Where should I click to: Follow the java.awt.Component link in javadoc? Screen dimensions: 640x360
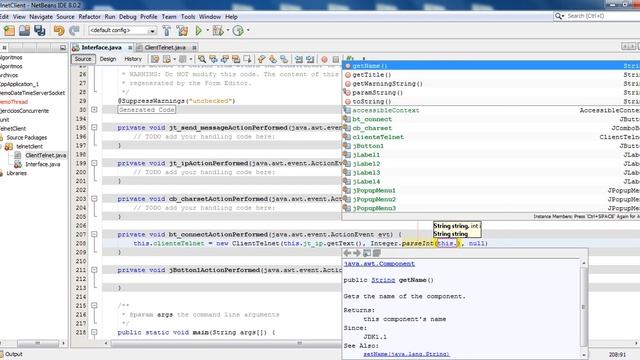point(379,264)
